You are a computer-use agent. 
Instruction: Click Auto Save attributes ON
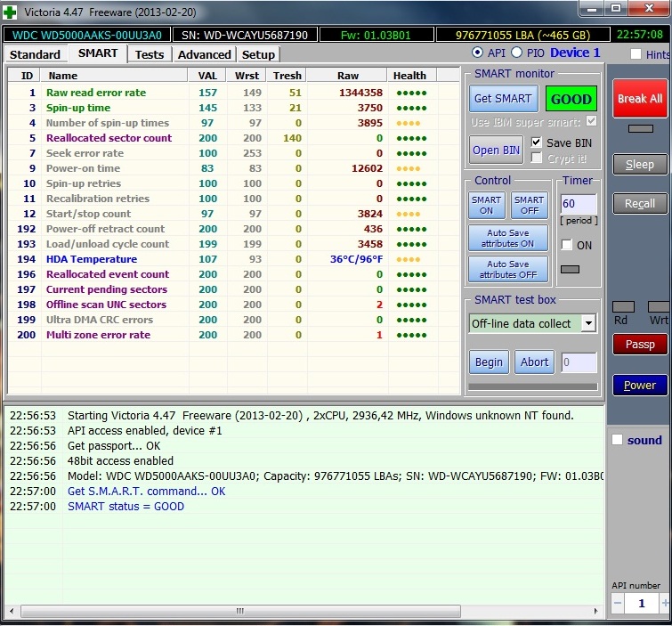508,238
